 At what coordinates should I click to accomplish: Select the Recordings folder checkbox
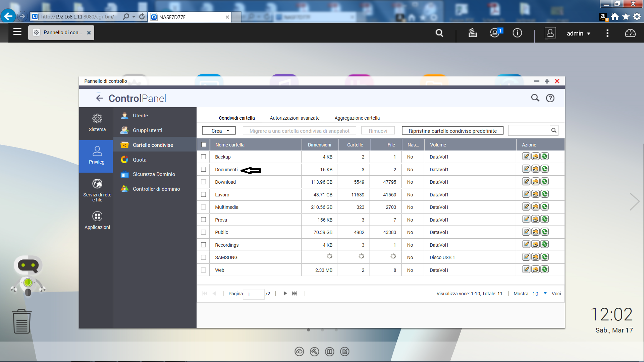(x=203, y=245)
